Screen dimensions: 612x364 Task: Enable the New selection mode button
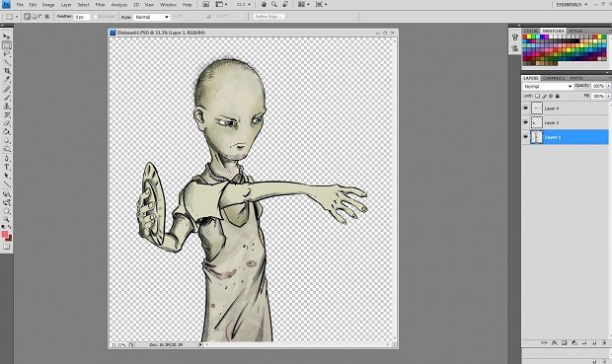(27, 17)
